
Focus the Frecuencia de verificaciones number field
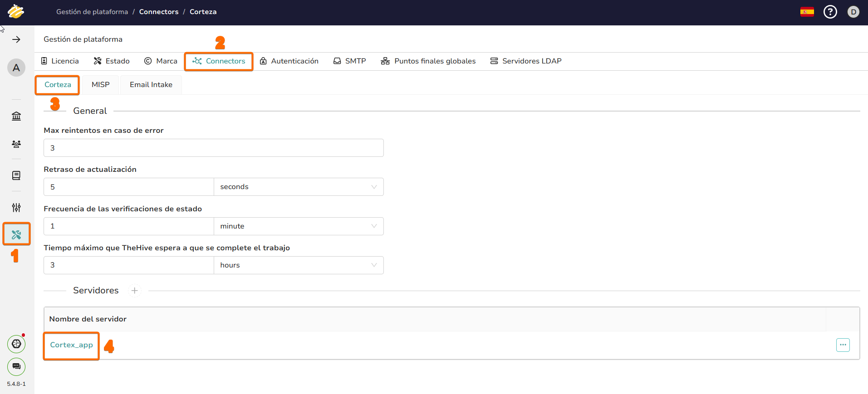point(129,226)
